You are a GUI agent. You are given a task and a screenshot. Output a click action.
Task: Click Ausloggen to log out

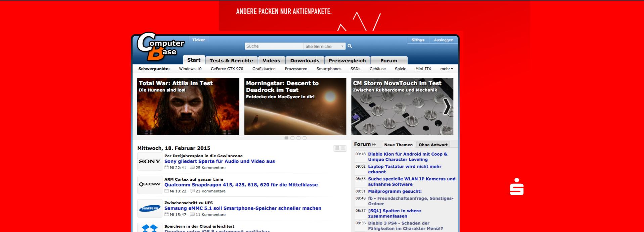(x=444, y=40)
